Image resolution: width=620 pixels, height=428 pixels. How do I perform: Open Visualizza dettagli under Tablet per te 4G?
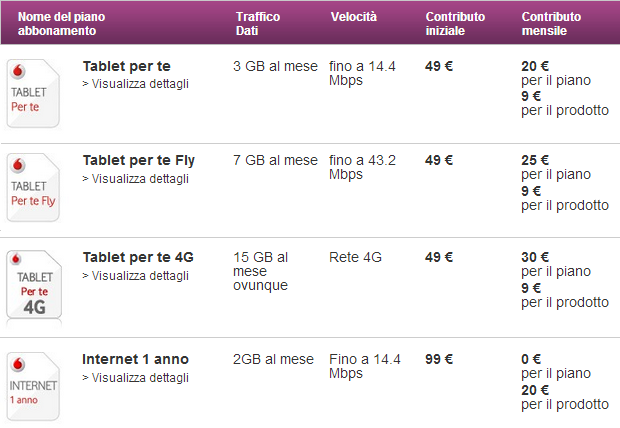[136, 276]
